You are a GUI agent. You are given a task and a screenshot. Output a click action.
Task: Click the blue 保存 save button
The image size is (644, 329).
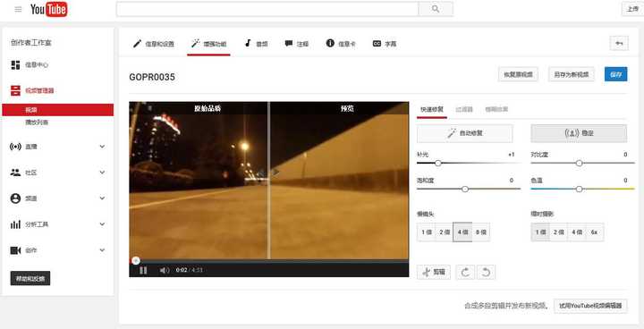point(615,74)
